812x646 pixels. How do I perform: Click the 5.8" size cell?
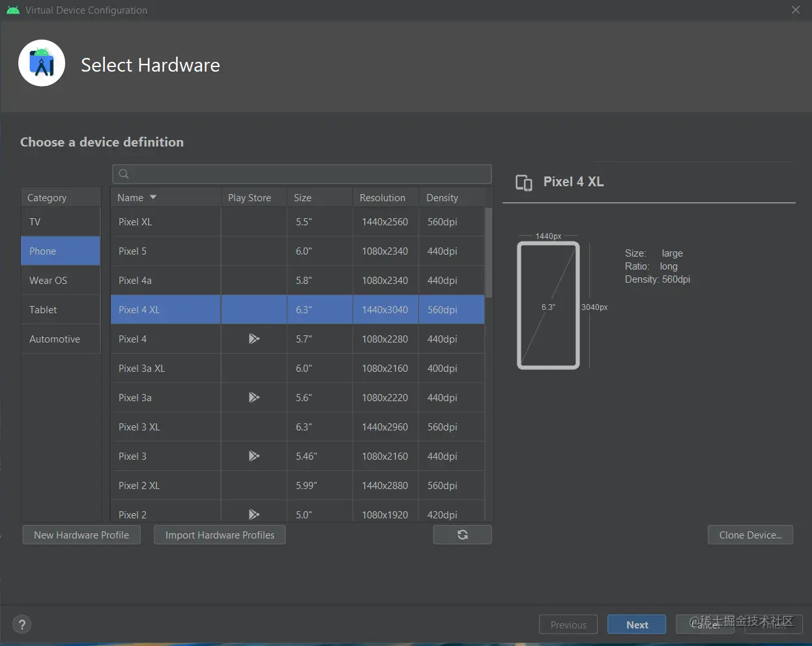tap(320, 280)
